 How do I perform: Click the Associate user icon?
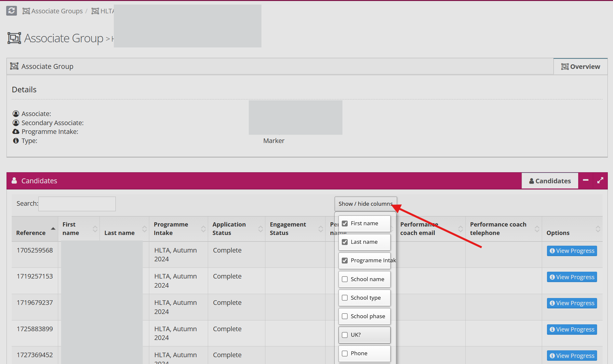coord(16,114)
